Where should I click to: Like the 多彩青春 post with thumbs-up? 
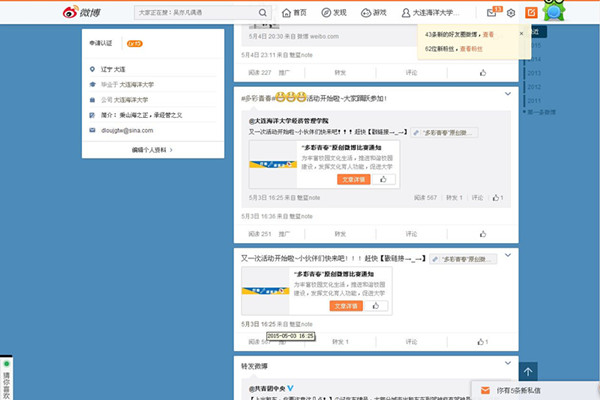(x=483, y=233)
